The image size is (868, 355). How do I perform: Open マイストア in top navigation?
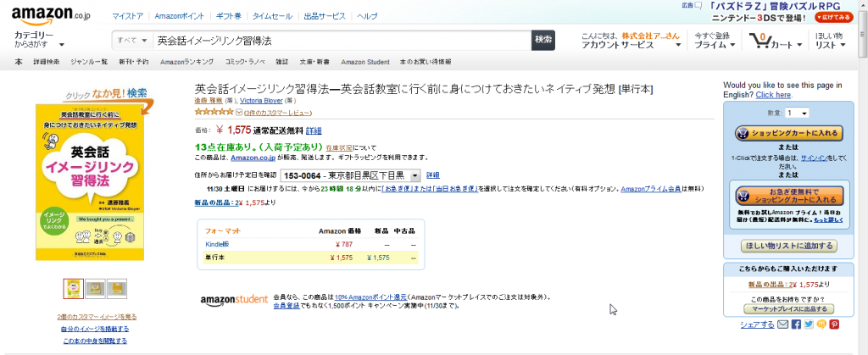point(128,16)
